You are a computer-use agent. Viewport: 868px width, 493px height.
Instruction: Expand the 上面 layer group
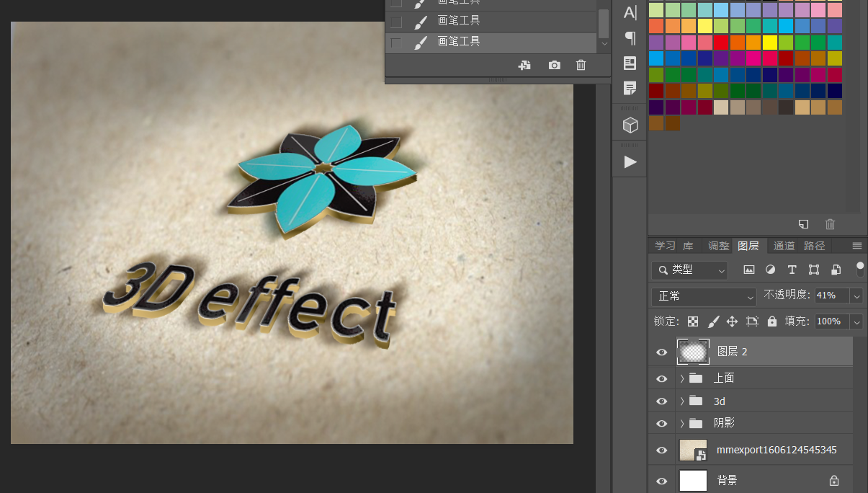coord(682,378)
